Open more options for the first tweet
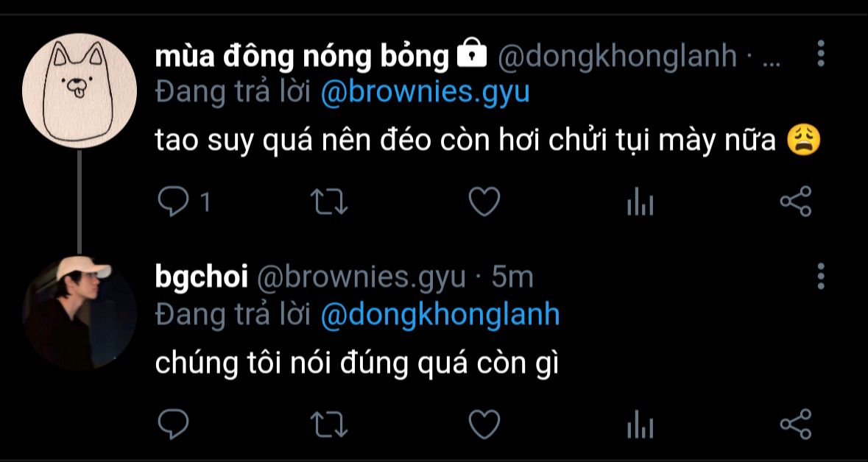 point(821,54)
